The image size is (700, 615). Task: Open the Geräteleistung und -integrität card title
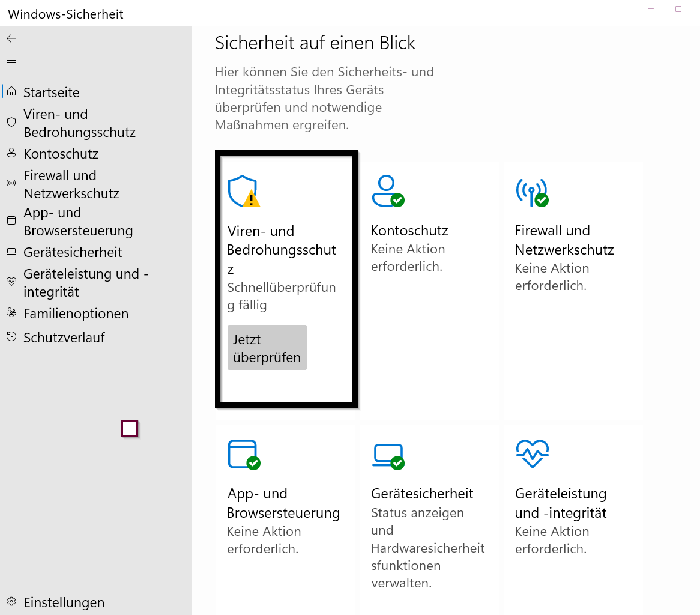561,503
